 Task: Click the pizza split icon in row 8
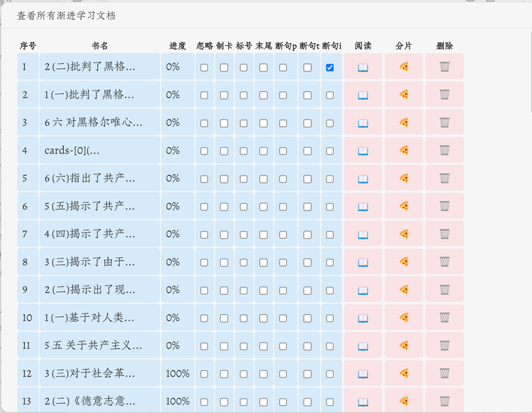tap(403, 262)
